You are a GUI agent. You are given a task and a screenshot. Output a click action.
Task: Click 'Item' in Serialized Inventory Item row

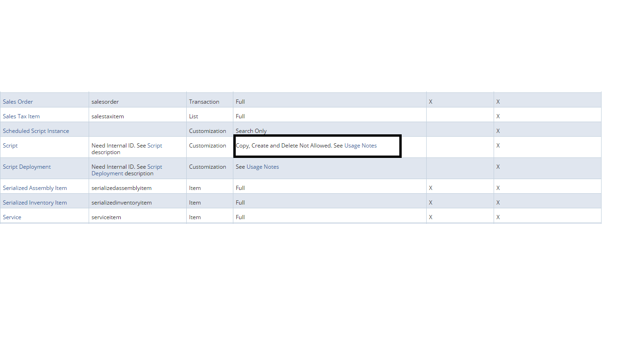tap(195, 203)
